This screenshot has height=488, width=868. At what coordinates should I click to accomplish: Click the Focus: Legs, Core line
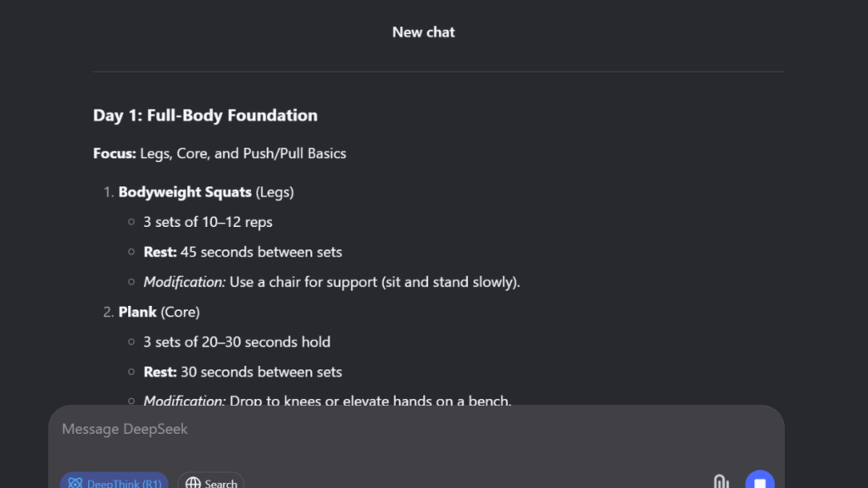tap(220, 153)
